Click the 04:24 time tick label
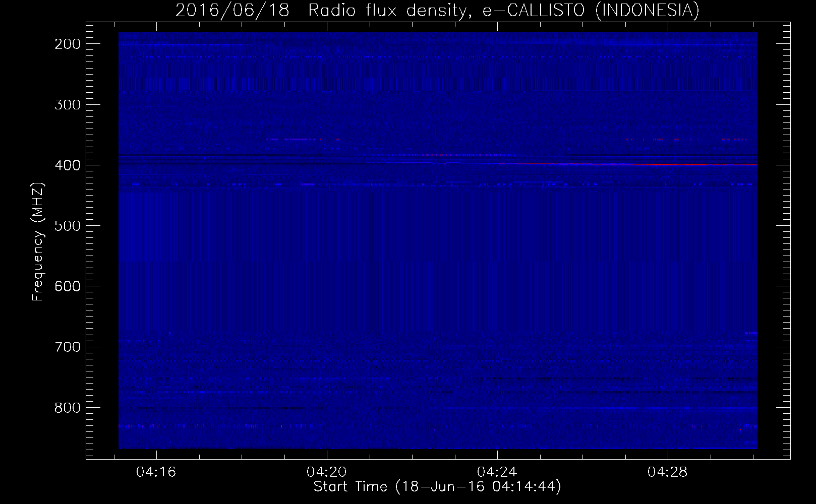Viewport: 816px width, 504px height. tap(497, 472)
